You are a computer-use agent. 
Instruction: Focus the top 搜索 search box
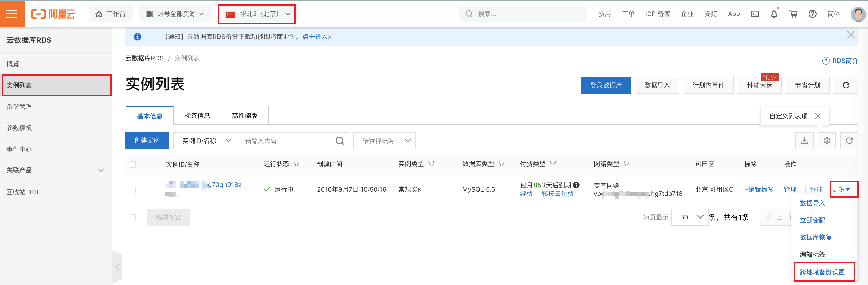pyautogui.click(x=522, y=14)
